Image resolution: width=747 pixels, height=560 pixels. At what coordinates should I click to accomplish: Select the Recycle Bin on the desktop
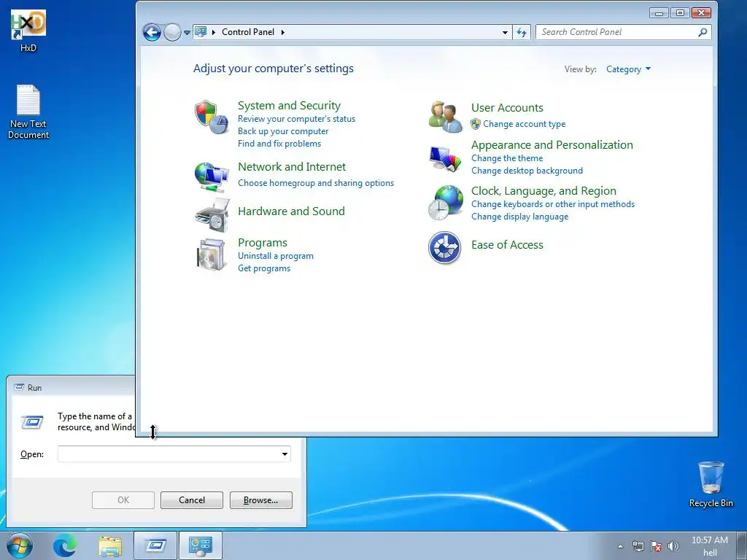[x=711, y=484]
